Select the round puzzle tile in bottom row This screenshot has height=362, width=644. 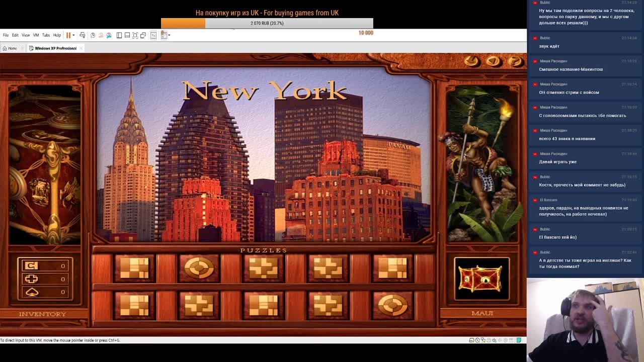[x=392, y=305]
